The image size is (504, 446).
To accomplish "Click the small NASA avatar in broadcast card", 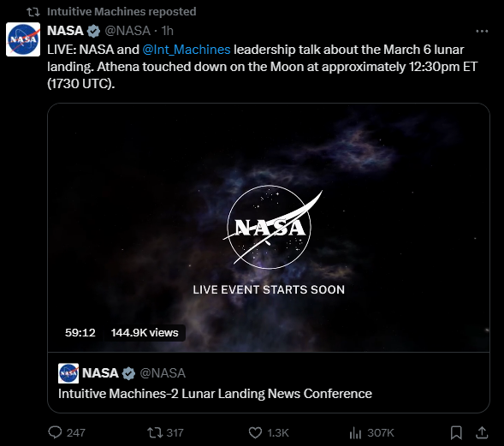I will [68, 373].
